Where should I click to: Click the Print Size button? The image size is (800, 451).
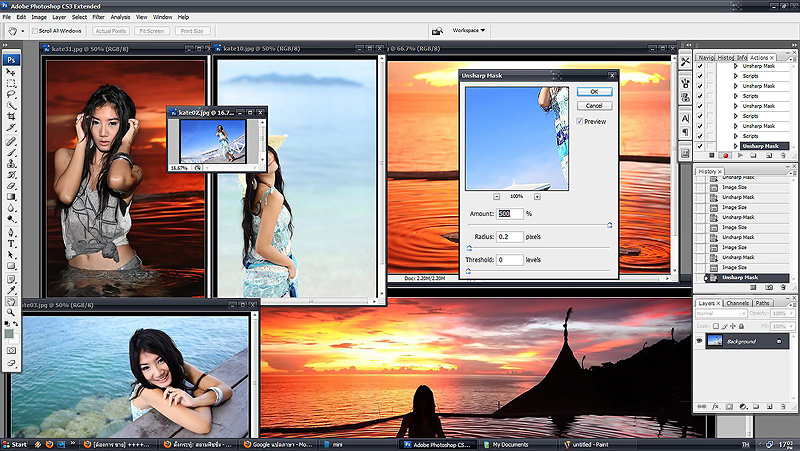(x=192, y=31)
